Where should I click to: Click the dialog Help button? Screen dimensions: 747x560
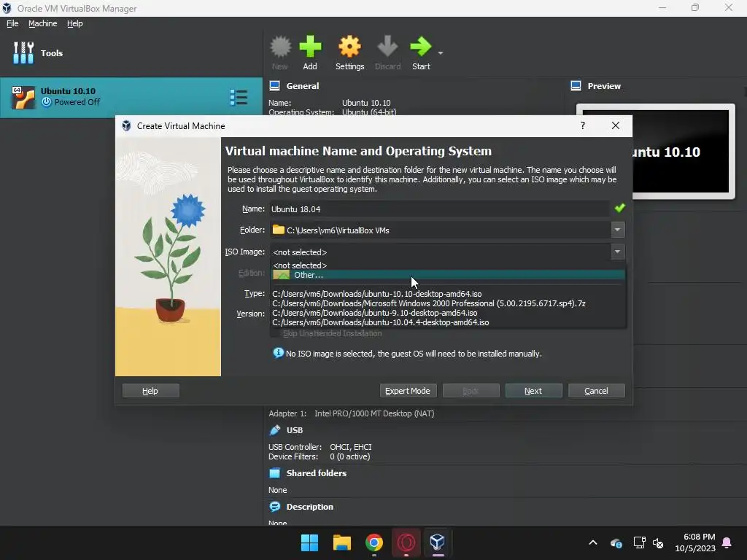click(150, 391)
